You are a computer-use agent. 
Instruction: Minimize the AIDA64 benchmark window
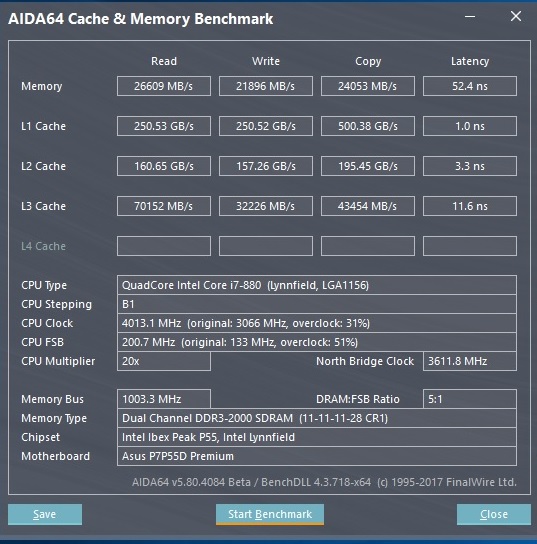click(470, 16)
